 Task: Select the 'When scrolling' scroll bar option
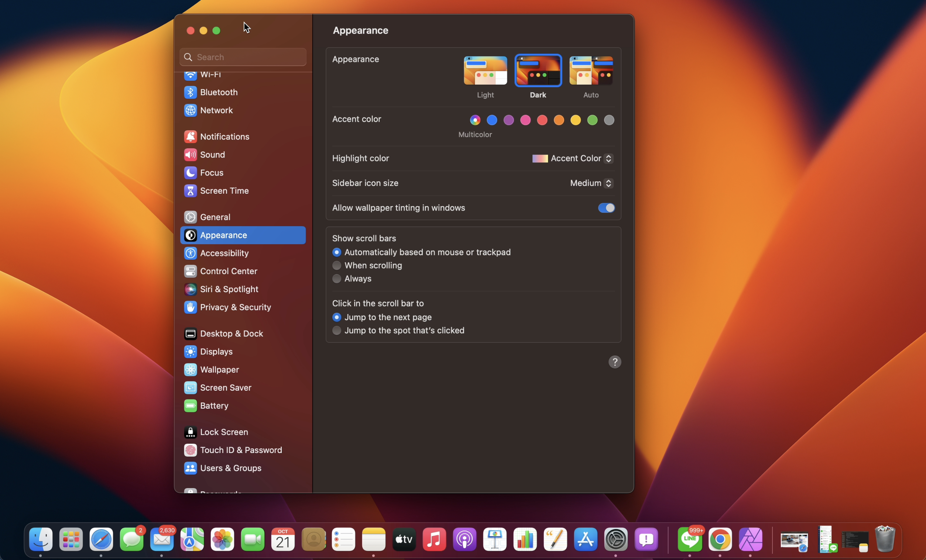coord(336,265)
